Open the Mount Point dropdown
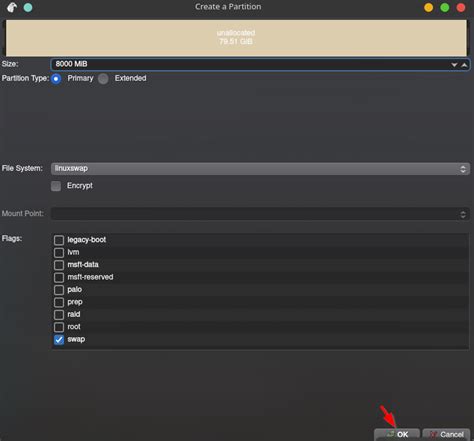This screenshot has width=474, height=441. point(260,214)
